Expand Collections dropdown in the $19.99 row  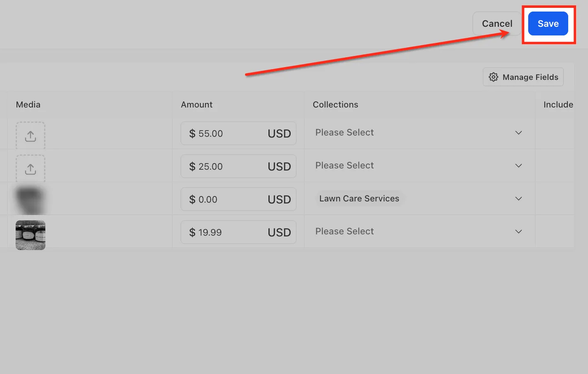point(419,231)
